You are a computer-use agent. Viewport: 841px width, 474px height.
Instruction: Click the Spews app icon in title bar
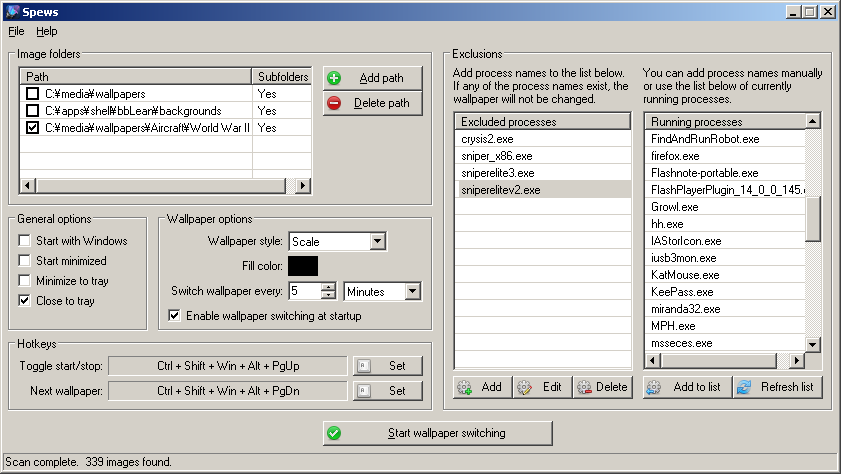pyautogui.click(x=12, y=11)
